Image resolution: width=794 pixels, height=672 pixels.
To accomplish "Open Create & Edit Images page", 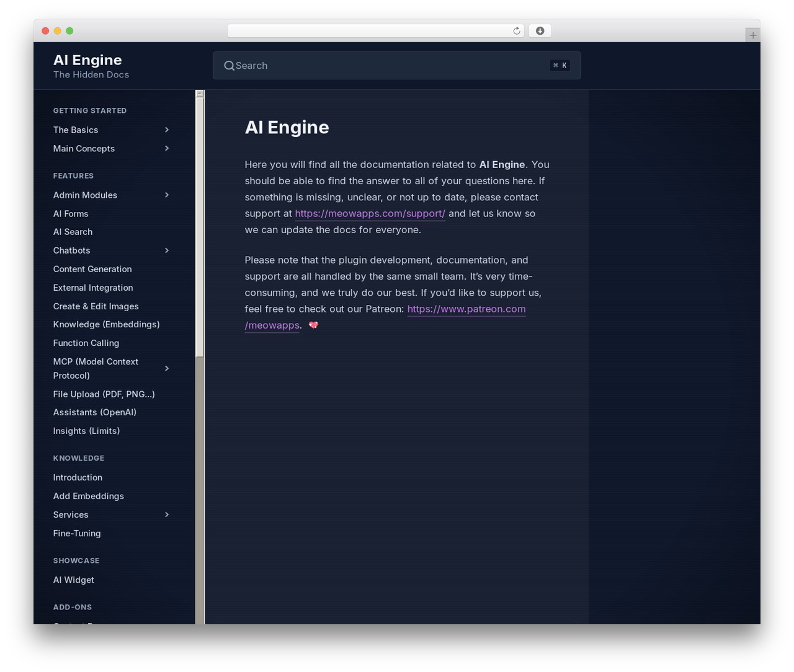I will tap(96, 306).
